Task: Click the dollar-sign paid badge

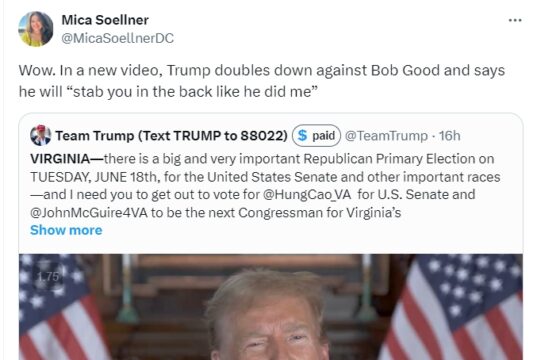Action: [316, 136]
